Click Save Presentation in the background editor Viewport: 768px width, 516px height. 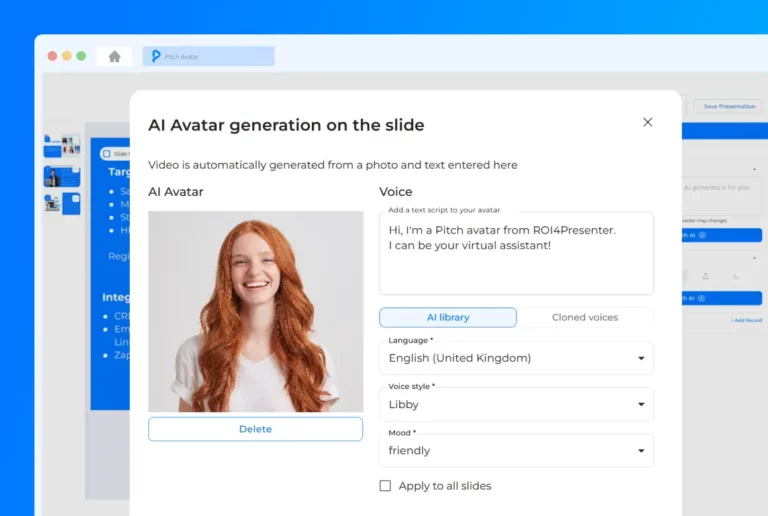pyautogui.click(x=729, y=106)
